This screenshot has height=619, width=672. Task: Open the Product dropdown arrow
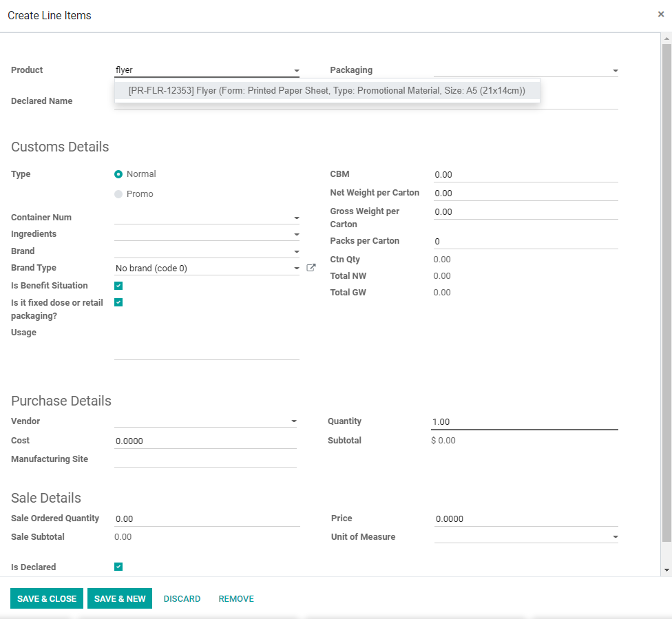point(296,70)
